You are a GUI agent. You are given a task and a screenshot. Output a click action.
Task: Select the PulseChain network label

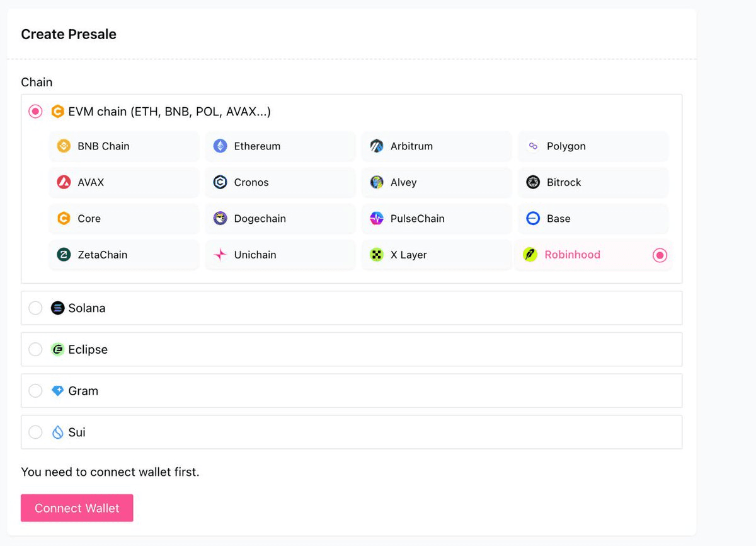click(x=418, y=219)
